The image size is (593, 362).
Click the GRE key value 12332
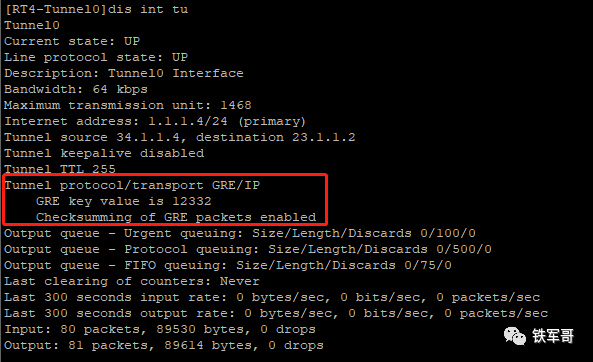coord(192,201)
